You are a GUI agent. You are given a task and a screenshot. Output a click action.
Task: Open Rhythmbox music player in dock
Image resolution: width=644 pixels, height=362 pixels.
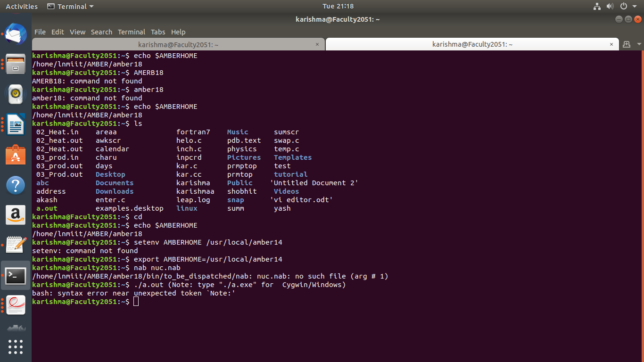point(16,94)
